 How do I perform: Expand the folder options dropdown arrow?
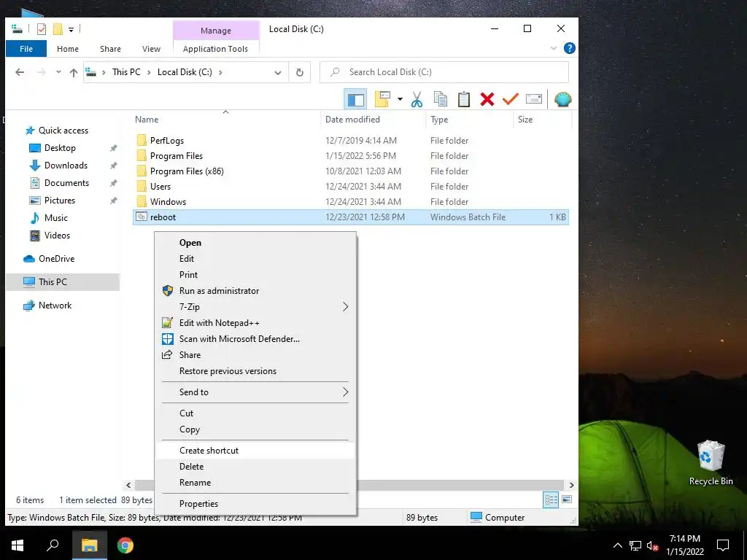(400, 99)
